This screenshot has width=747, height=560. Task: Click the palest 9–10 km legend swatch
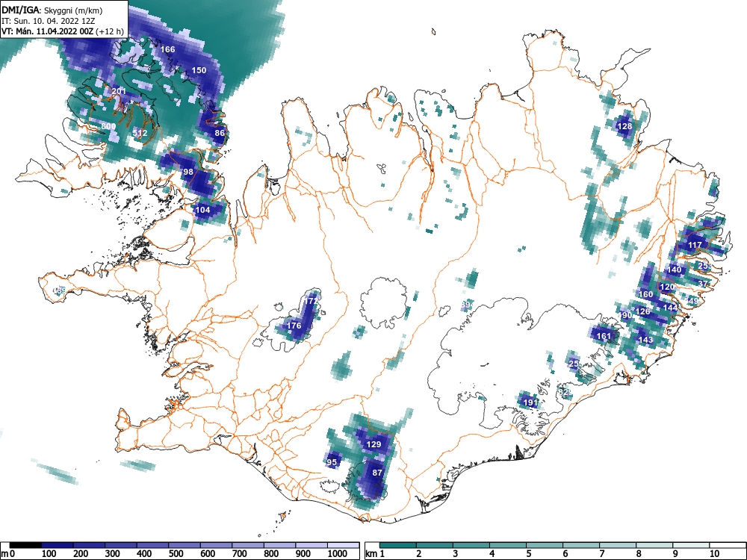(691, 545)
